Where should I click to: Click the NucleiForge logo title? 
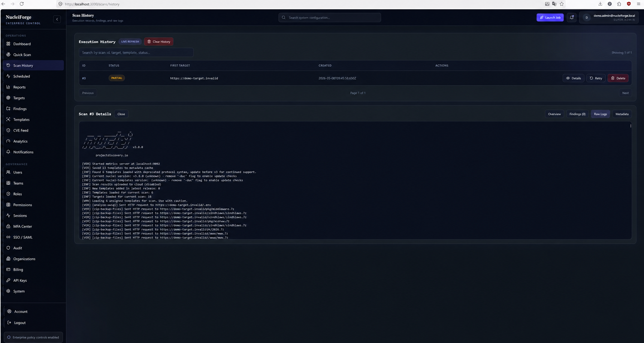coord(19,17)
